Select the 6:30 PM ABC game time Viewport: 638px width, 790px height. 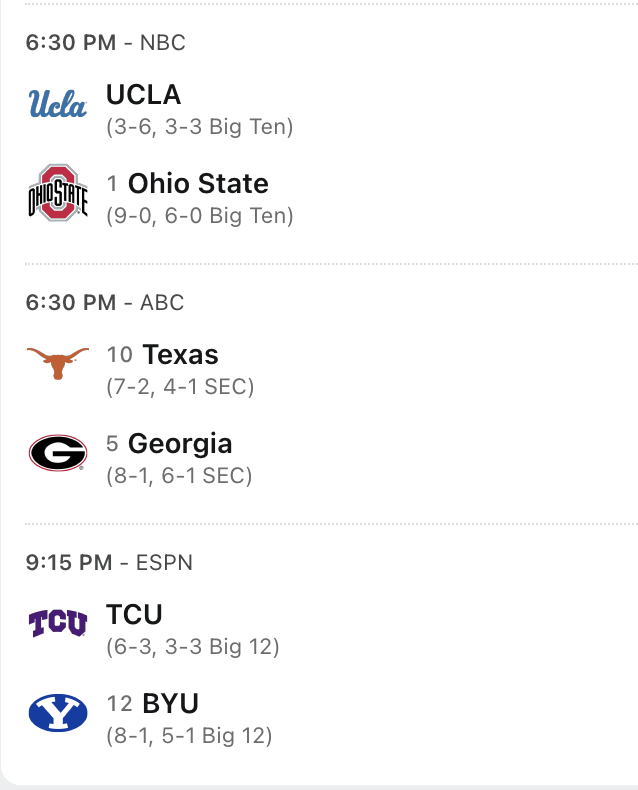(x=105, y=302)
